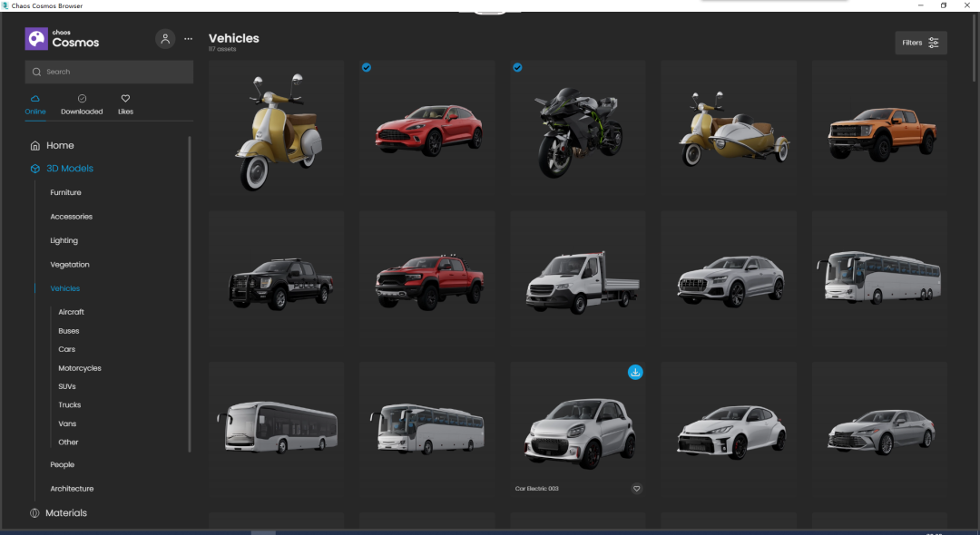Viewport: 980px width, 535px height.
Task: Like Car Electric 003 with heart icon
Action: (636, 489)
